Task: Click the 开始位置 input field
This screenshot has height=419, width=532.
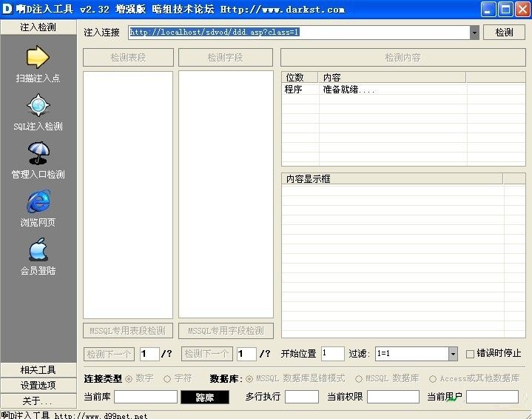Action: click(333, 354)
